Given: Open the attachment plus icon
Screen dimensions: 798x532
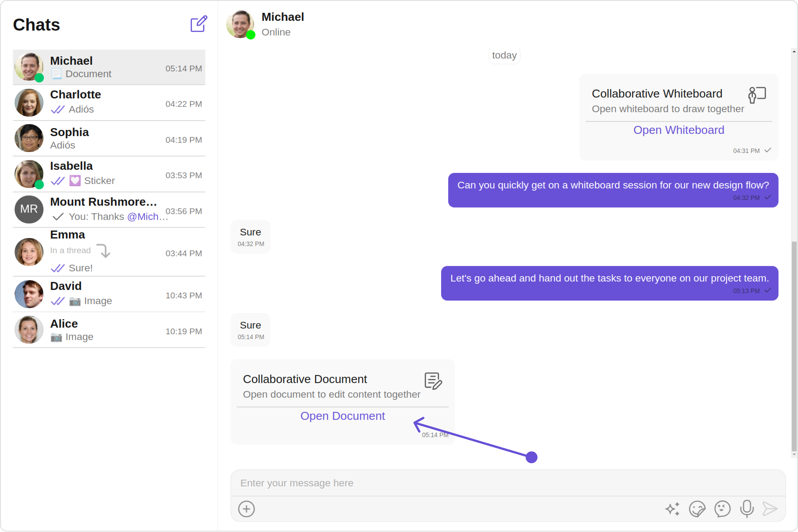Looking at the screenshot, I should (x=246, y=509).
